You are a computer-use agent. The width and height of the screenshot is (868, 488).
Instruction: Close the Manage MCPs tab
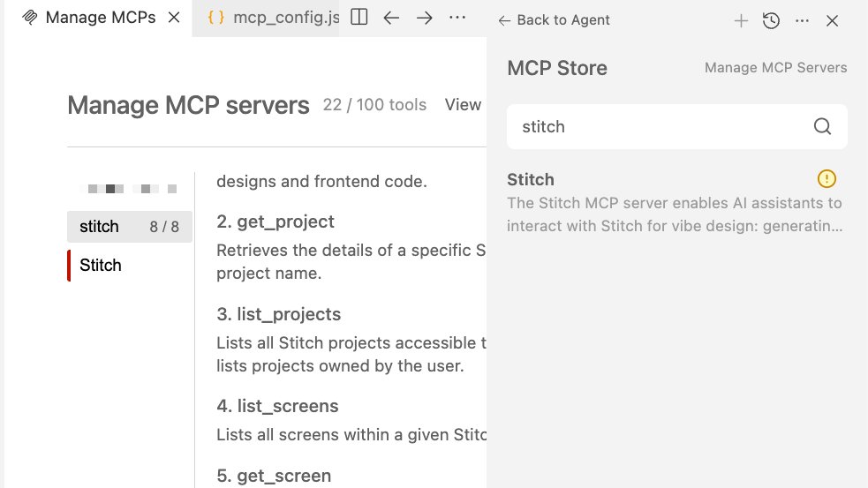(x=174, y=18)
